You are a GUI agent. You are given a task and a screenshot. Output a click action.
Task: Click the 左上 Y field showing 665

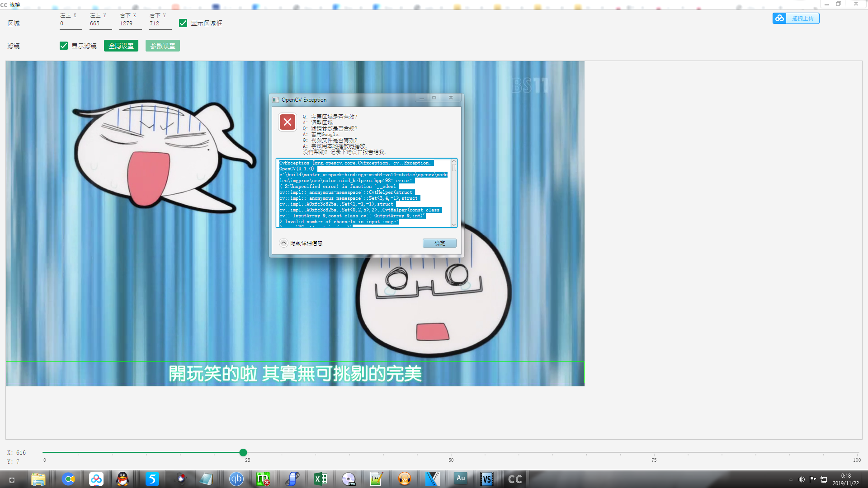pos(100,23)
